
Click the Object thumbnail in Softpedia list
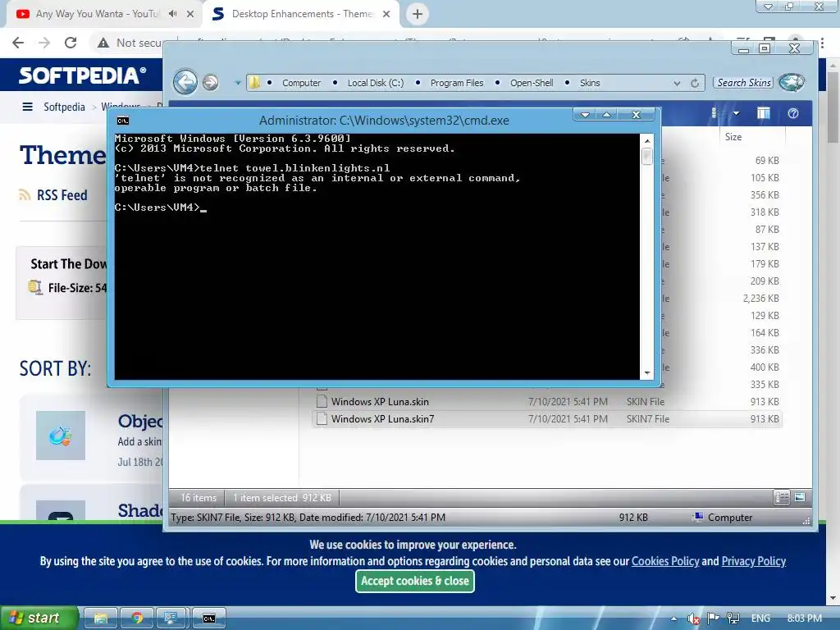tap(61, 436)
